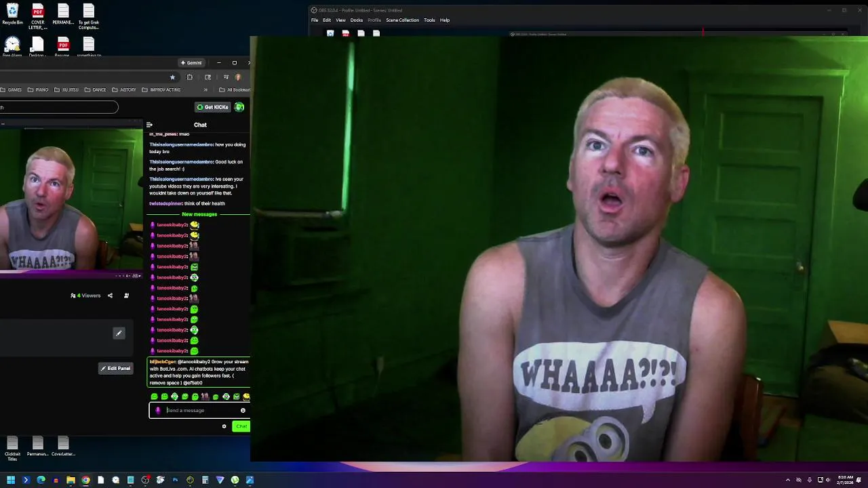This screenshot has height=488, width=868.
Task: Open the DANCE bookmark folder
Action: click(95, 89)
